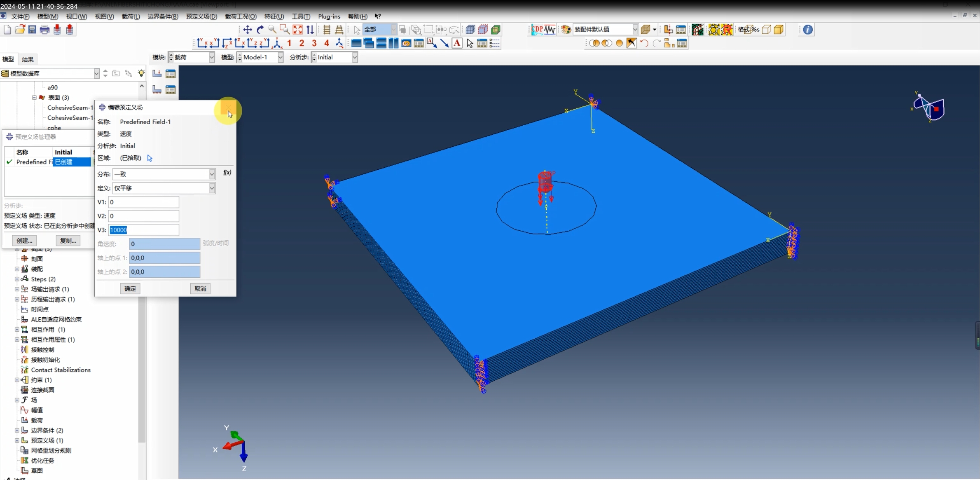
Task: Toggle model tree light bulb filter
Action: [141, 73]
